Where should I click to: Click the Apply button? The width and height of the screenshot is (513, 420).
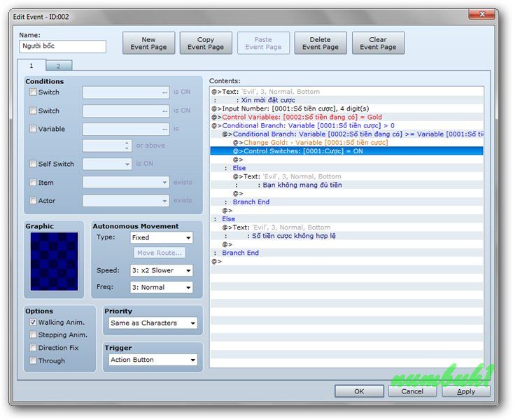click(x=466, y=391)
